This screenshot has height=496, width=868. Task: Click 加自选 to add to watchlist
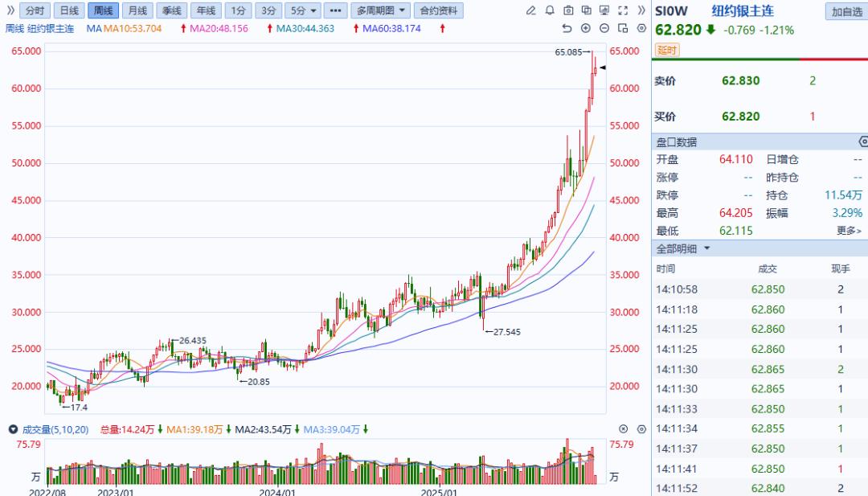pos(846,11)
